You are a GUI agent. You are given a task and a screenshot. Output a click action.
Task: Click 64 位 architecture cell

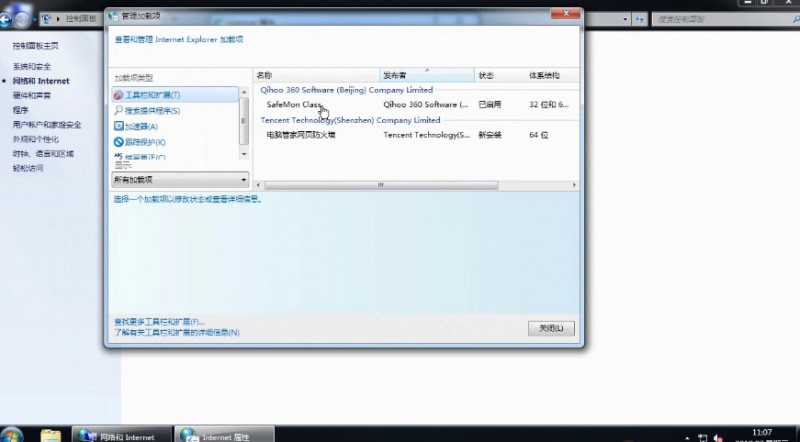(x=539, y=135)
